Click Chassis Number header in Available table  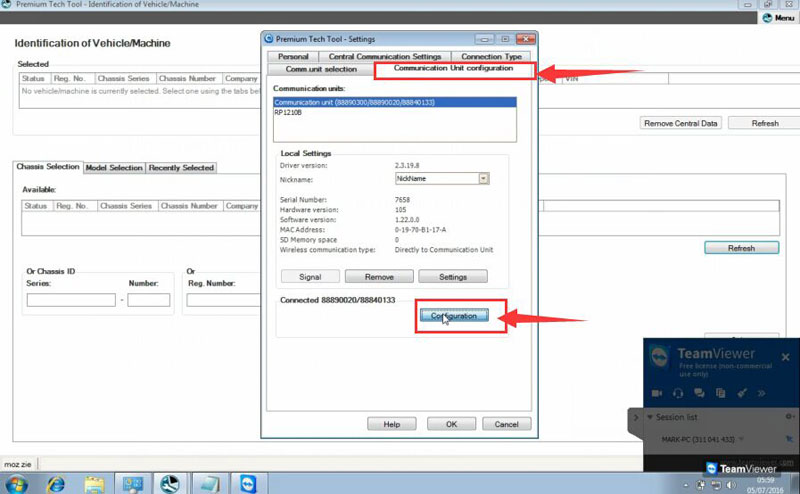(189, 206)
